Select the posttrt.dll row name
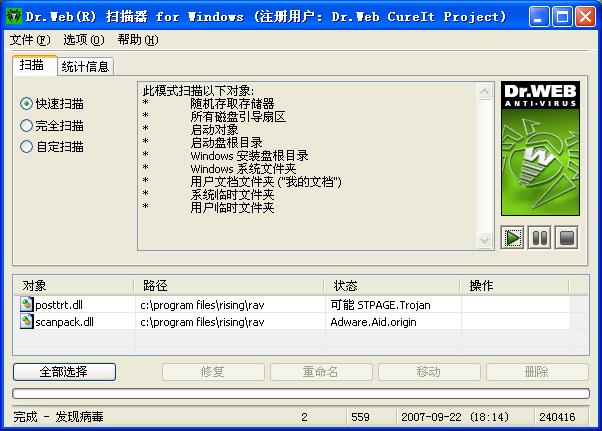Screen dimensions: 602x431 click(59, 305)
